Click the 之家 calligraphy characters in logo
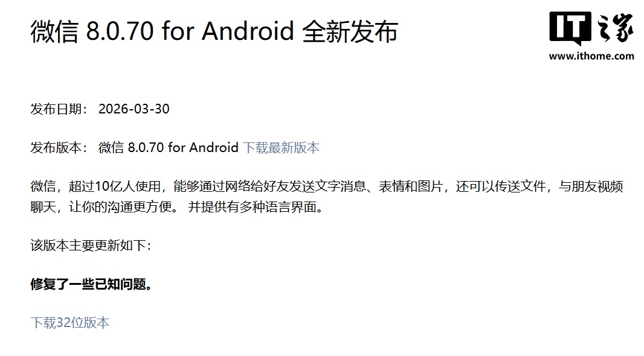This screenshot has width=644, height=356. tap(615, 28)
